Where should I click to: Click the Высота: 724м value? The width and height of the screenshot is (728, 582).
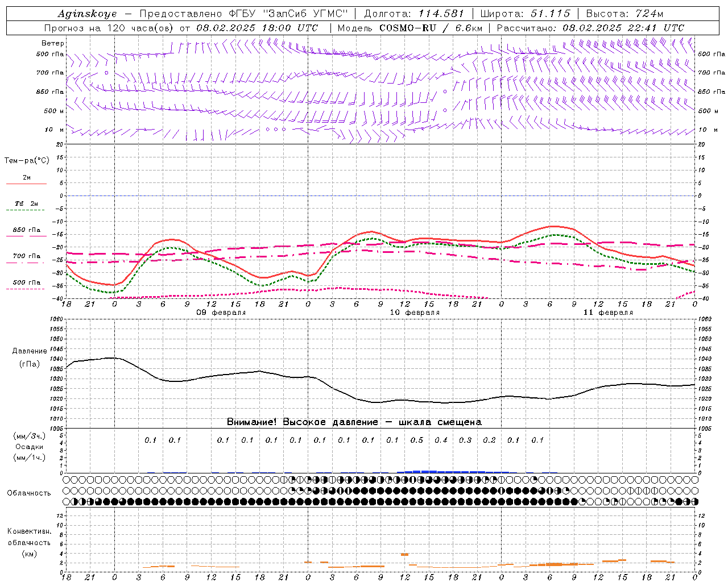coord(624,14)
